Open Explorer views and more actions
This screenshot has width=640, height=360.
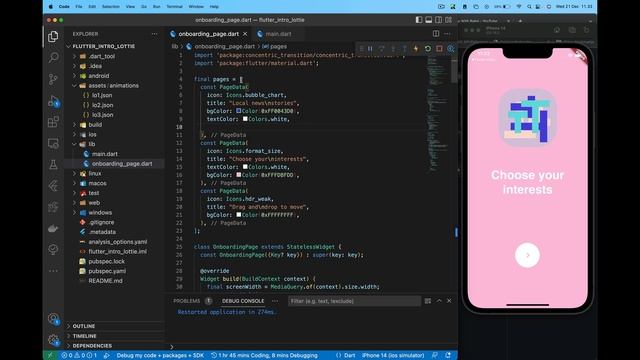point(154,34)
